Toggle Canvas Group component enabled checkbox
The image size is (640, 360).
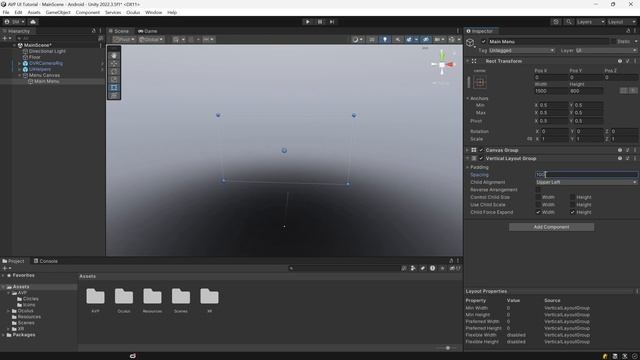click(481, 150)
